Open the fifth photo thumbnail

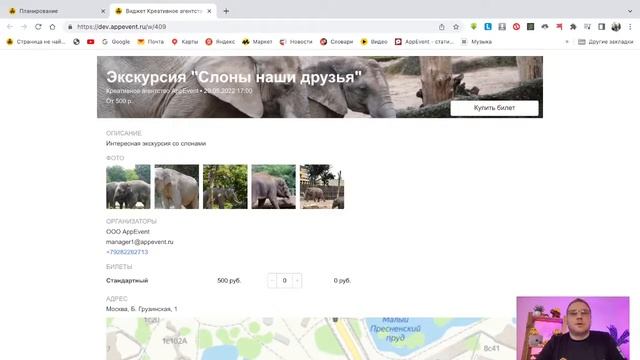click(322, 187)
